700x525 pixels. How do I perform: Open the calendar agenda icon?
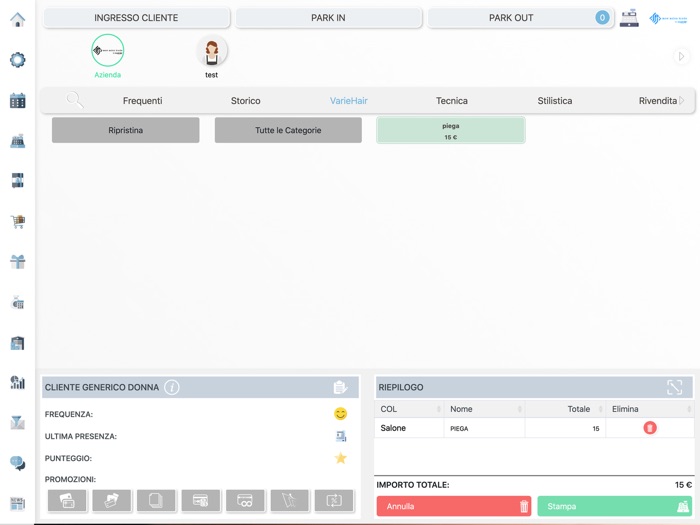tap(17, 100)
